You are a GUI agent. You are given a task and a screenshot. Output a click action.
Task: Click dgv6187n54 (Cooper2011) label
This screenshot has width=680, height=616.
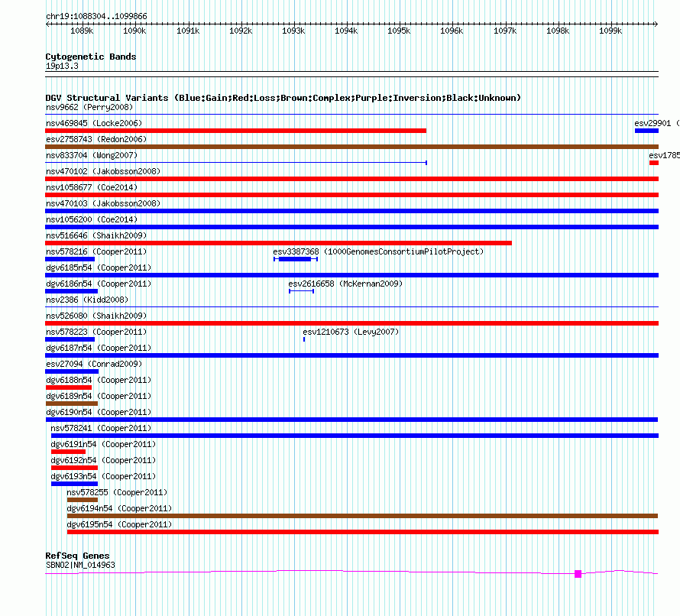[x=99, y=348]
